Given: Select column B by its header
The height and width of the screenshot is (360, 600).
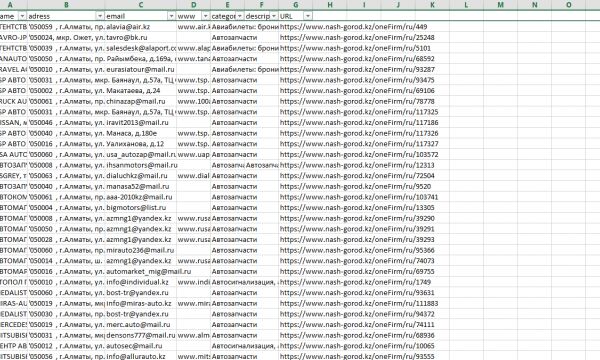Looking at the screenshot, I should click(66, 5).
